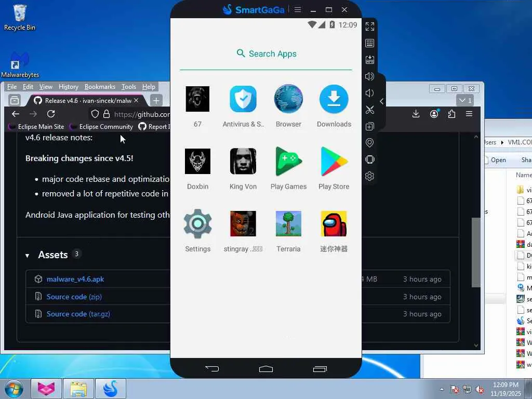Click the Search Apps field

click(x=266, y=54)
